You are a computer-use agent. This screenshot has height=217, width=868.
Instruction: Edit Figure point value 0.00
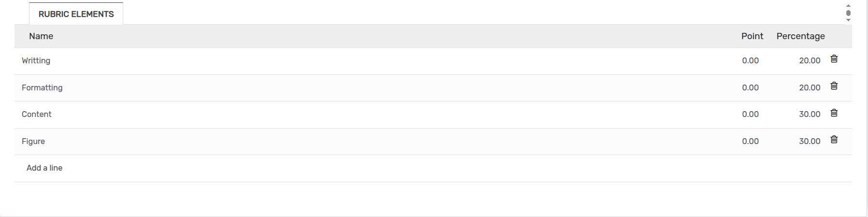click(750, 142)
